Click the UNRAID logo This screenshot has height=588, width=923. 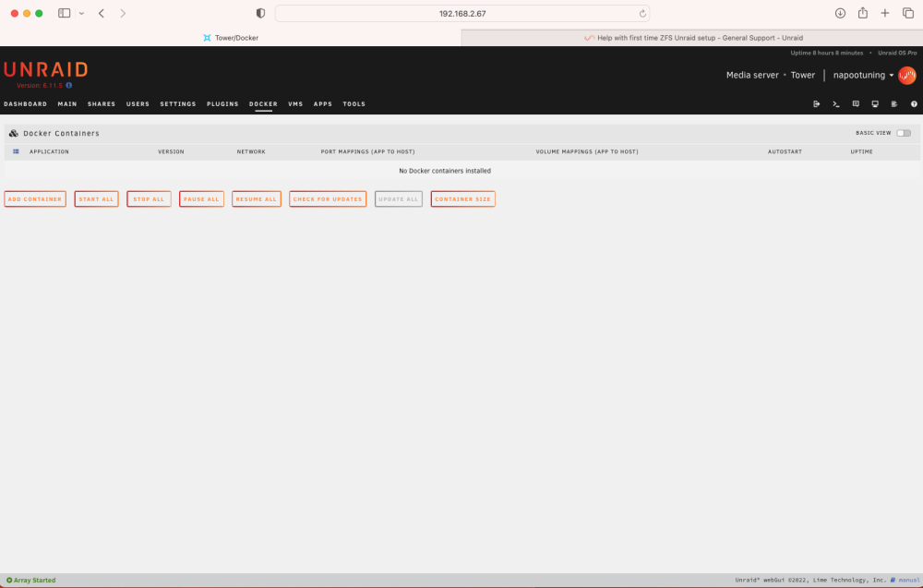click(46, 70)
